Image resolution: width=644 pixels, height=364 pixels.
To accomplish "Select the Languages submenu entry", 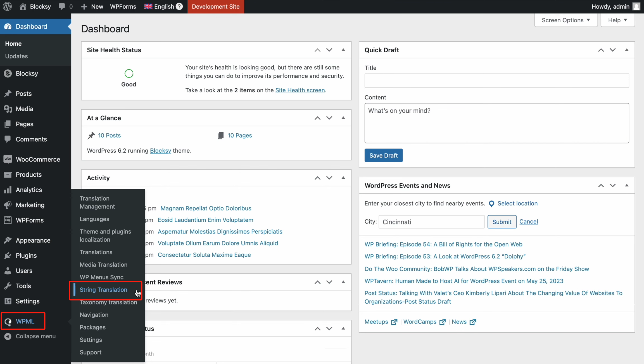I will click(x=94, y=219).
